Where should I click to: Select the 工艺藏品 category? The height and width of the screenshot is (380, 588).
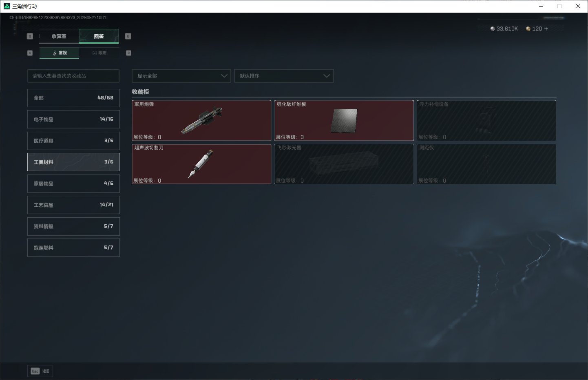[73, 205]
